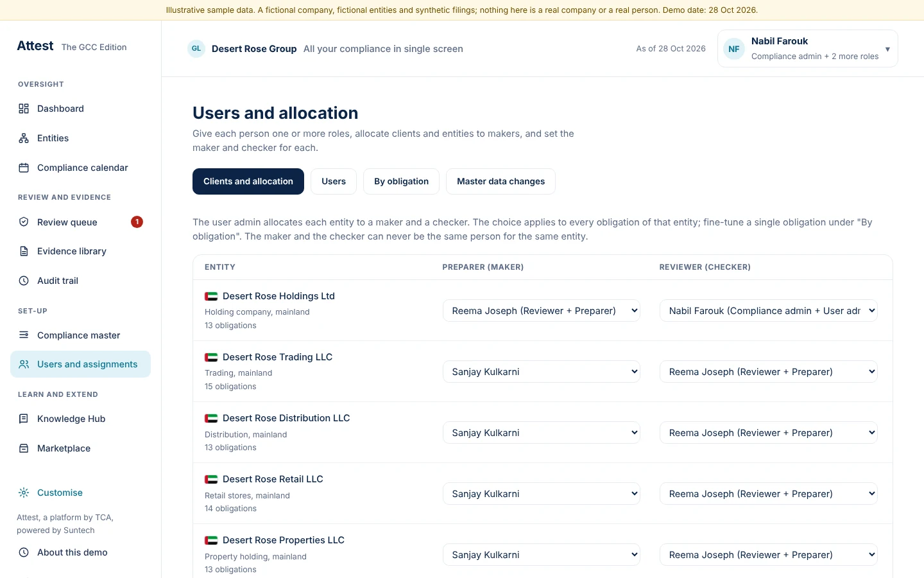Click the About this demo icon

pyautogui.click(x=24, y=552)
